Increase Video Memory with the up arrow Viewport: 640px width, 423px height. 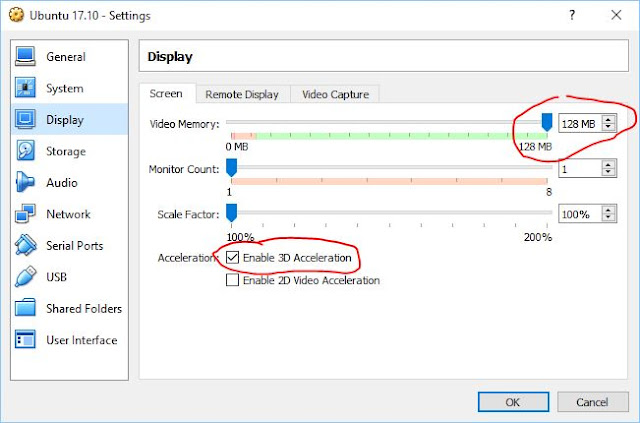click(608, 120)
